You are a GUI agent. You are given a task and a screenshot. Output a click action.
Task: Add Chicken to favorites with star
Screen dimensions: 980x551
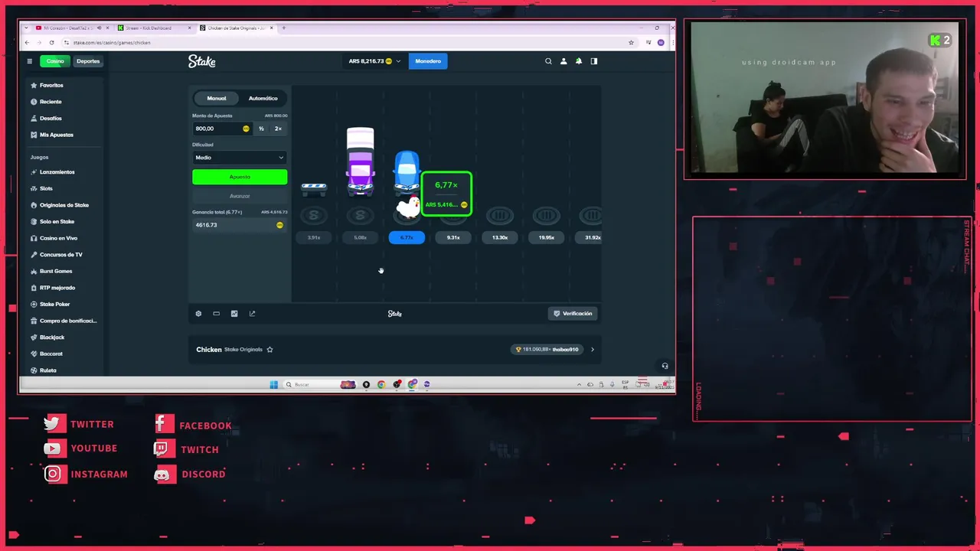click(x=269, y=350)
